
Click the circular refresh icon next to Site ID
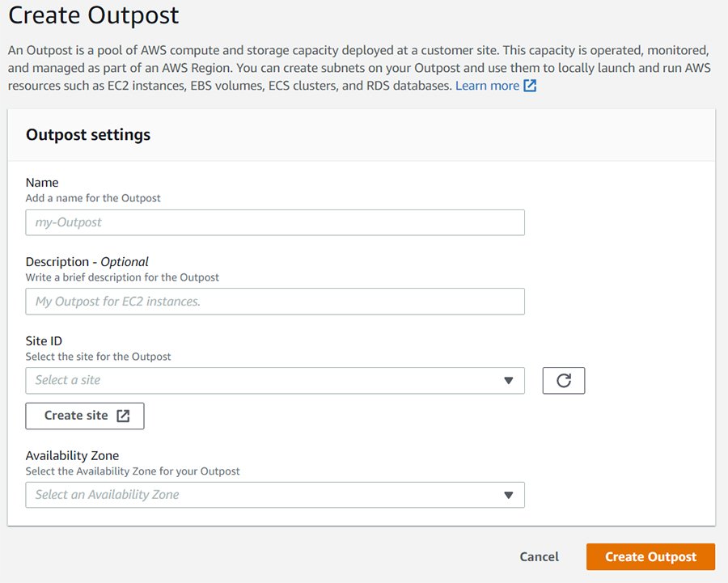564,380
